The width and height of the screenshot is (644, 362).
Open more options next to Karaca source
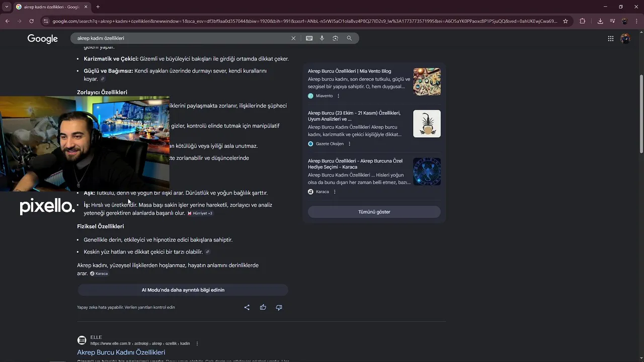(x=335, y=192)
